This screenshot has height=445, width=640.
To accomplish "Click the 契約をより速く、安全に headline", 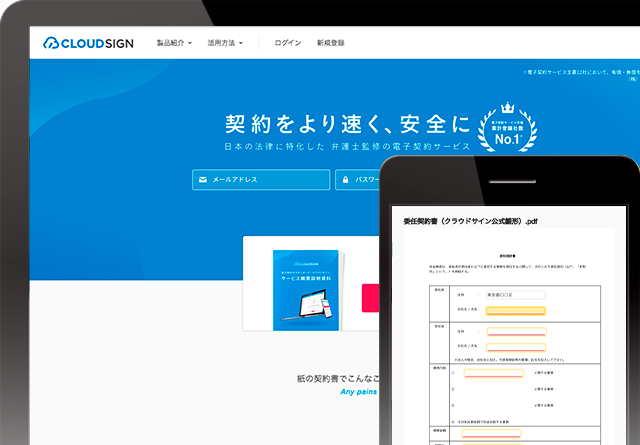I will pos(347,125).
